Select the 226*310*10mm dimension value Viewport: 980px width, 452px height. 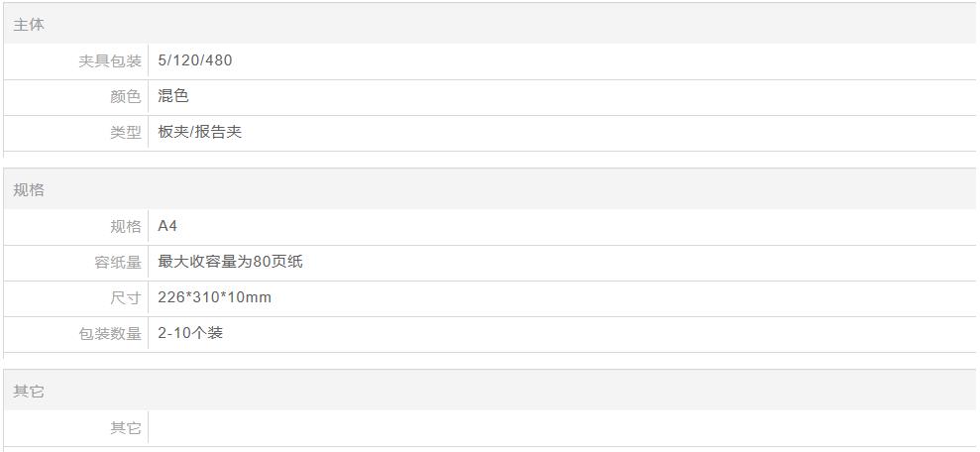[214, 297]
